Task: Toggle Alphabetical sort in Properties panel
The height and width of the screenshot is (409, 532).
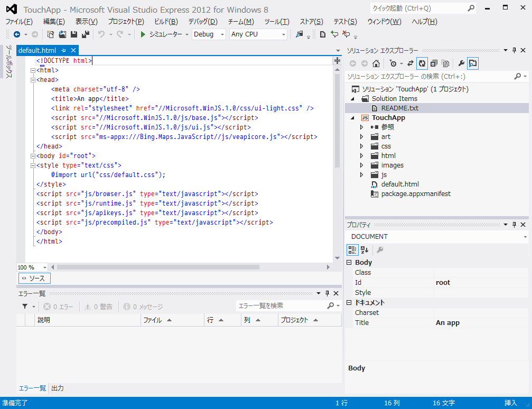Action: 365,250
